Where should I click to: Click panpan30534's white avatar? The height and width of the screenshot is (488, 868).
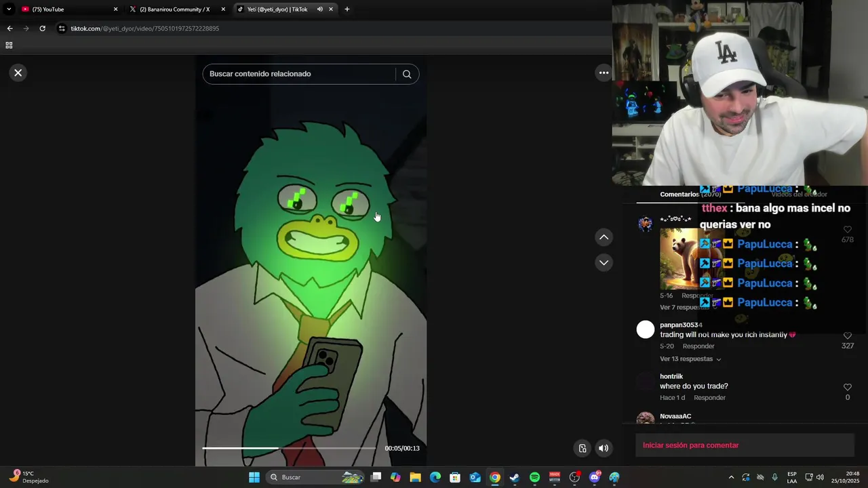click(646, 330)
